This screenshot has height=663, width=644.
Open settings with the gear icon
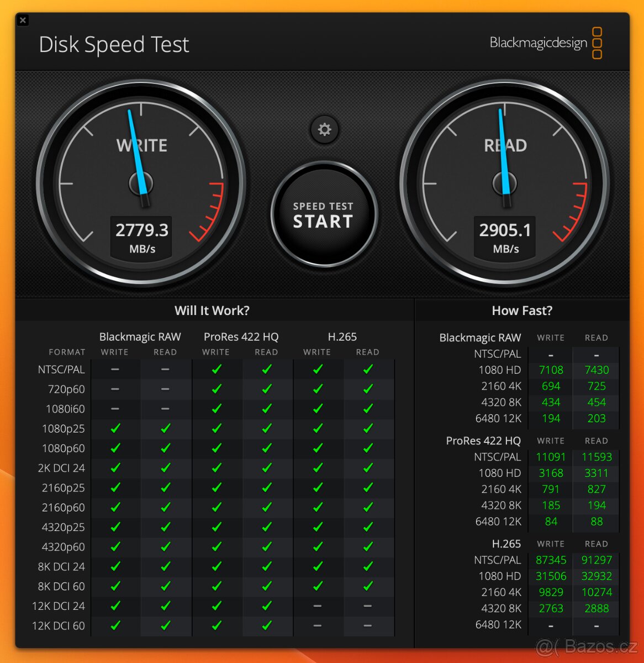[325, 129]
